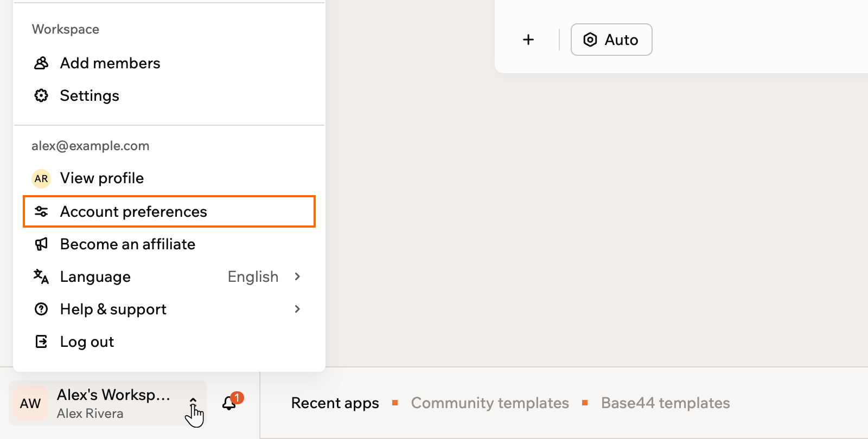
Task: Click the Help & support question icon
Action: [x=41, y=309]
